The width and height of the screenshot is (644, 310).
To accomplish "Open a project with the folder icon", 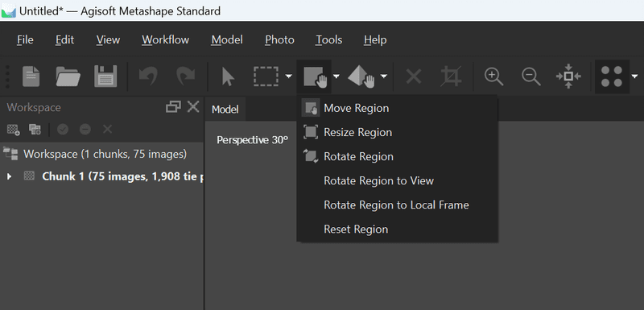I will [68, 76].
